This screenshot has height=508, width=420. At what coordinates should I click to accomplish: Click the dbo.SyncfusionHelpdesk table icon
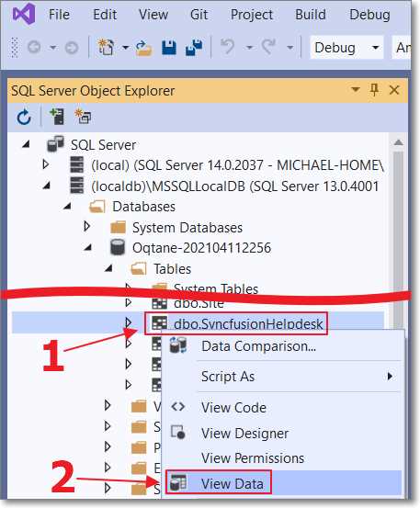tap(159, 323)
